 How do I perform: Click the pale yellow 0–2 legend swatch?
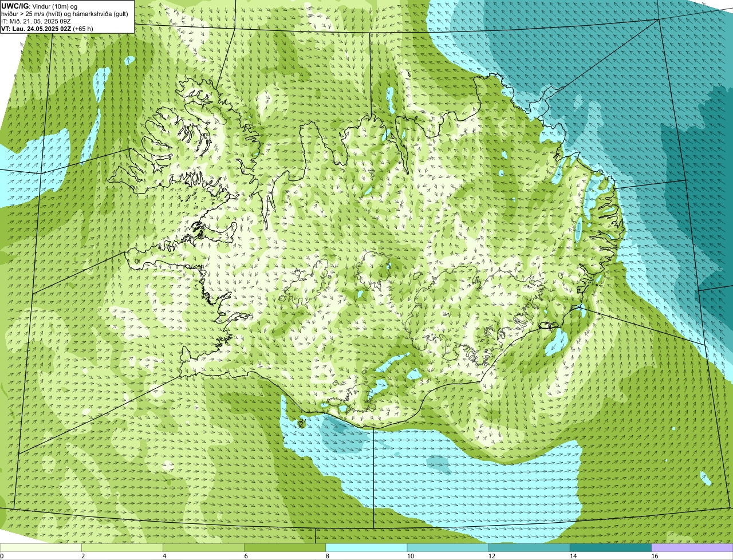(41, 548)
